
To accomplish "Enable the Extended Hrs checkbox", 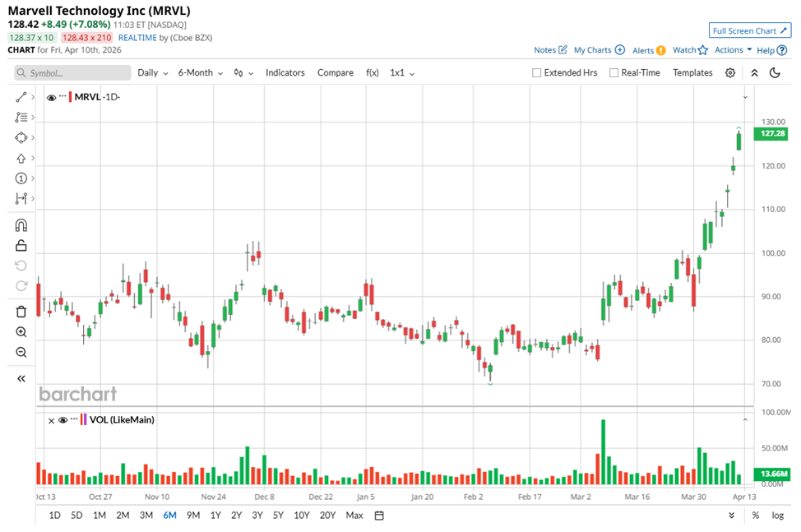I will [x=536, y=73].
